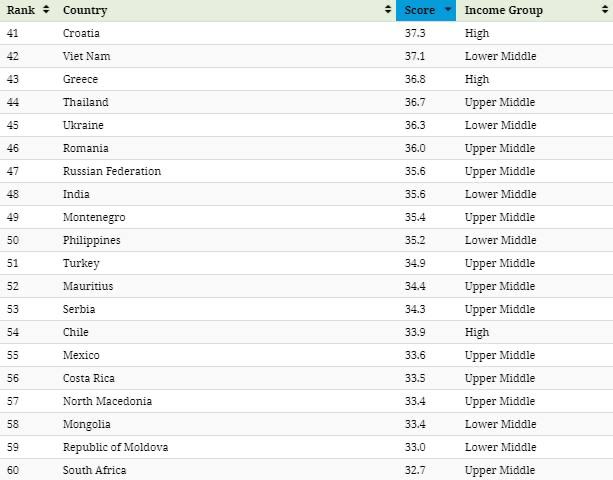Click rank number 60
This screenshot has height=480, width=613.
click(x=13, y=470)
